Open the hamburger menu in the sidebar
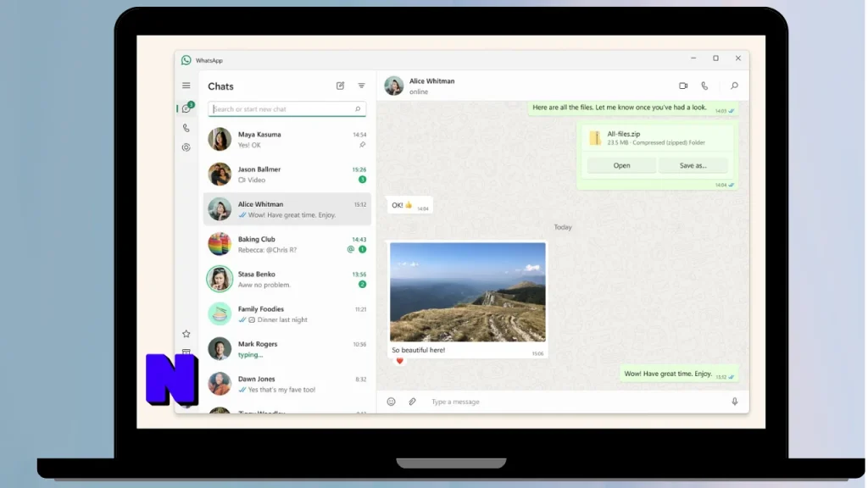This screenshot has height=488, width=868. tap(186, 86)
